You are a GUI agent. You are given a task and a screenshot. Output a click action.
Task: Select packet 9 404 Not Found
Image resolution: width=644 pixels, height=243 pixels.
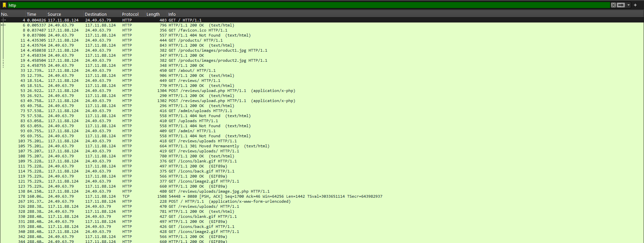[x=322, y=35]
